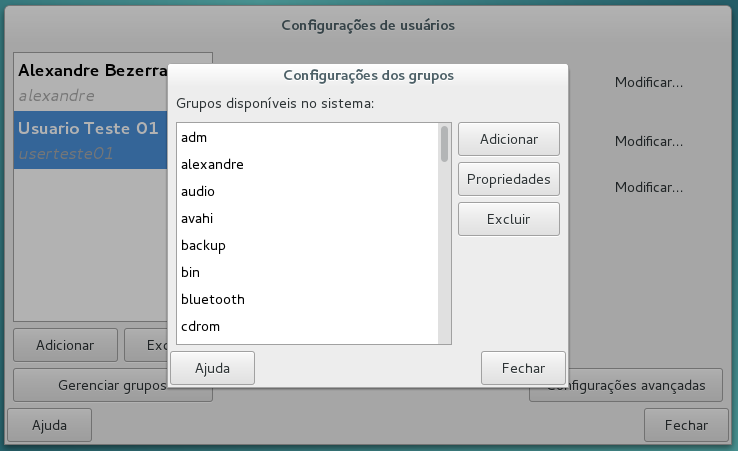This screenshot has height=451, width=738.
Task: Click Excluir in the groups dialog
Action: [509, 219]
